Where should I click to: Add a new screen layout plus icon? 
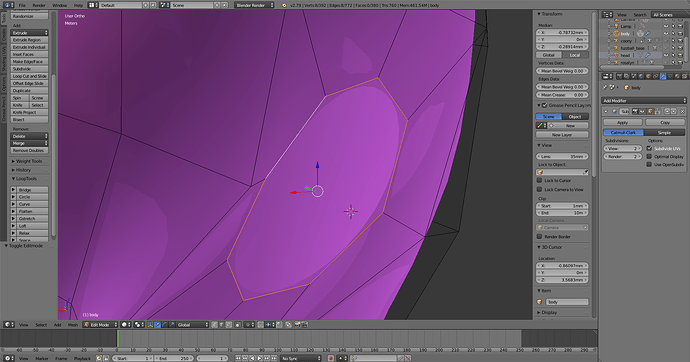[146, 5]
